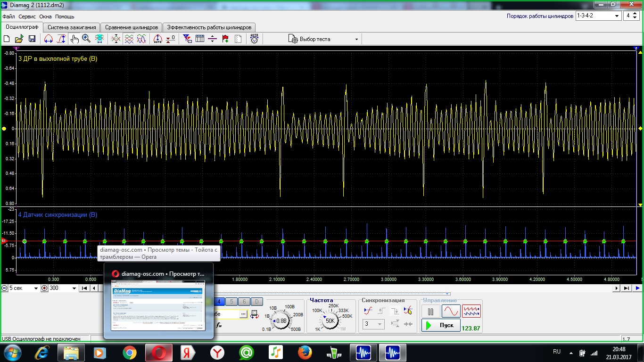
Task: Click the red plus zoom in icon
Action: click(44, 288)
